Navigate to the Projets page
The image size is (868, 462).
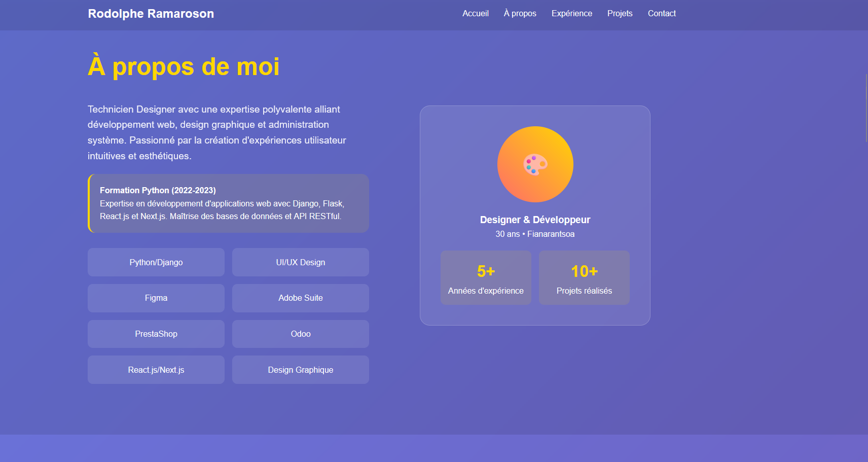coord(620,14)
